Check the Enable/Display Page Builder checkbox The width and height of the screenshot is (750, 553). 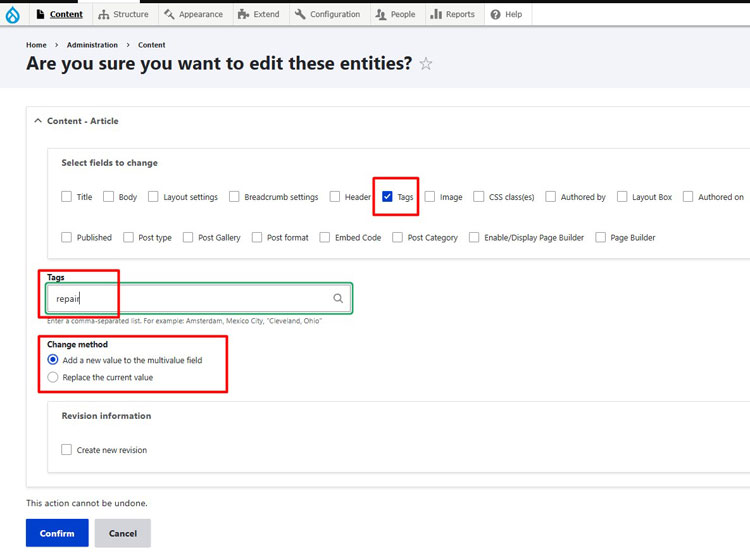click(474, 237)
